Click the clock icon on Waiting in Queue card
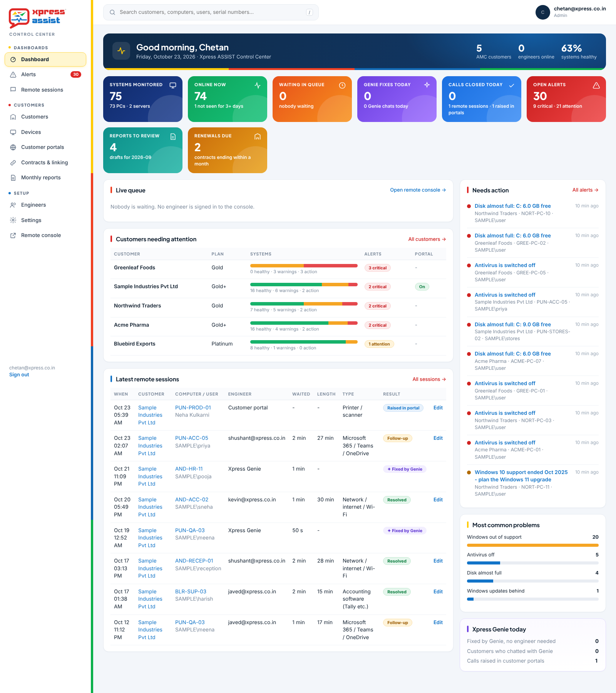The width and height of the screenshot is (616, 693). 342,85
